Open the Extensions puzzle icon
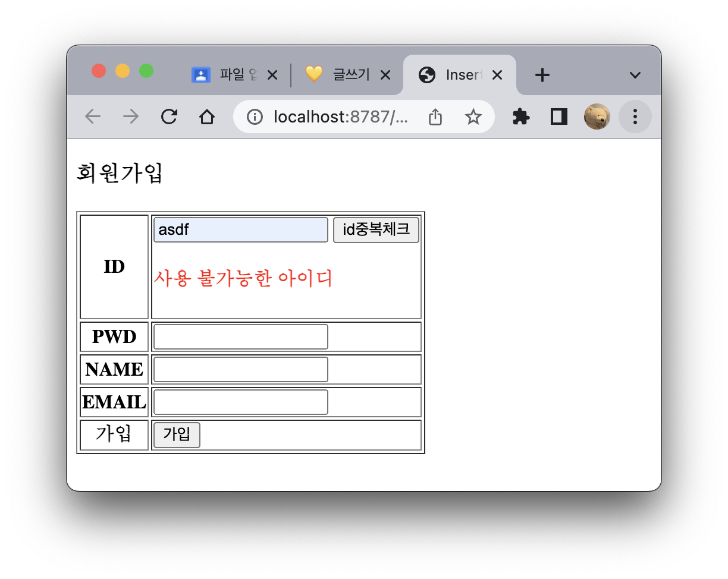 click(521, 117)
